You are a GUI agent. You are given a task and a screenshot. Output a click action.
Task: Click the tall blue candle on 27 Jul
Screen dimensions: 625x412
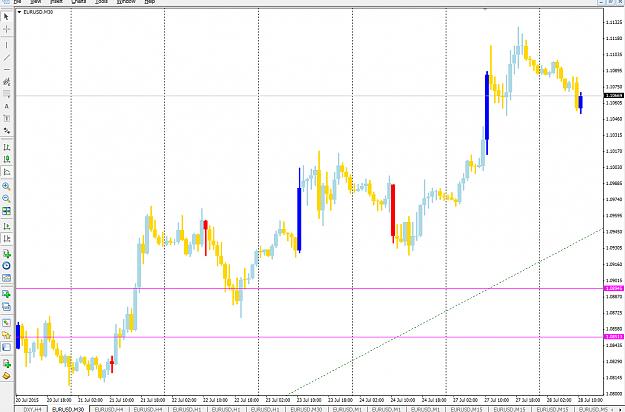(487, 106)
